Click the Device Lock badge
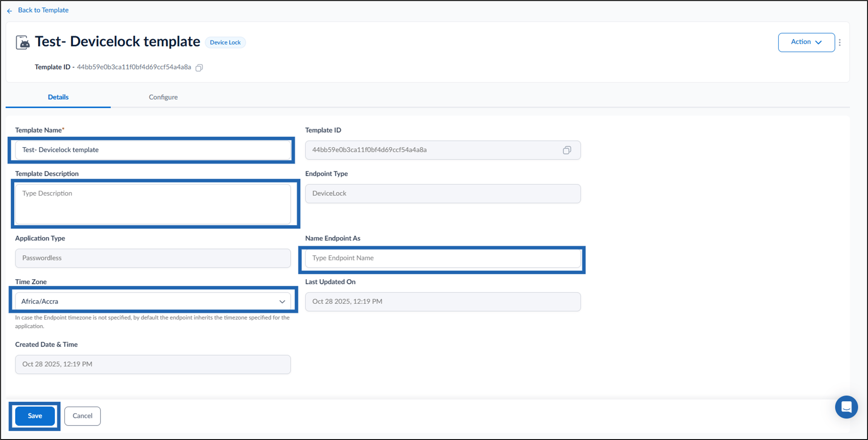 [x=225, y=42]
